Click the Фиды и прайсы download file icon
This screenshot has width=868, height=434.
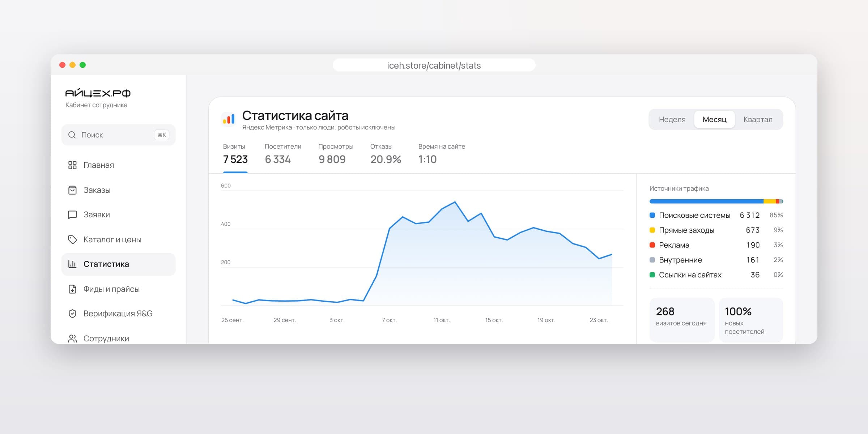72,289
